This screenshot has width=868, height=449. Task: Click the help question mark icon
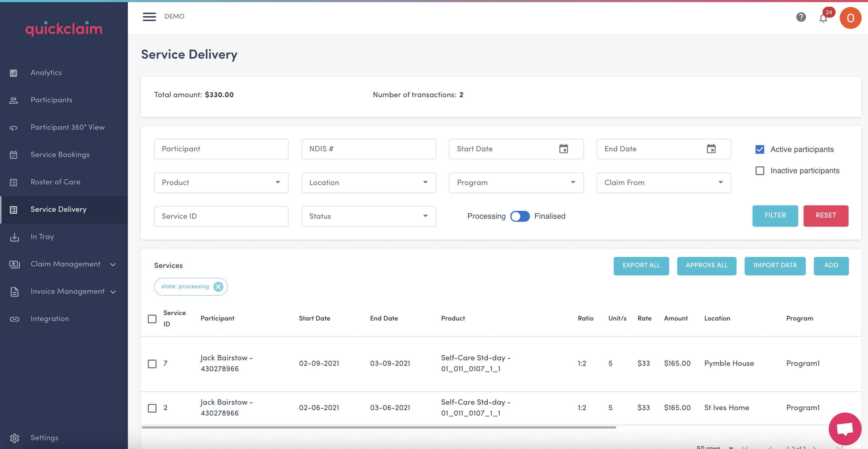(x=801, y=17)
